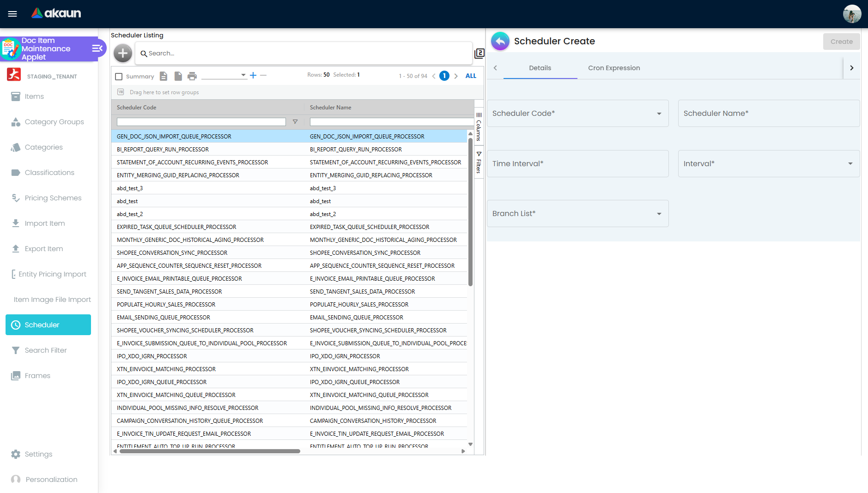
Task: Click the multi-window icon right of search
Action: 479,54
